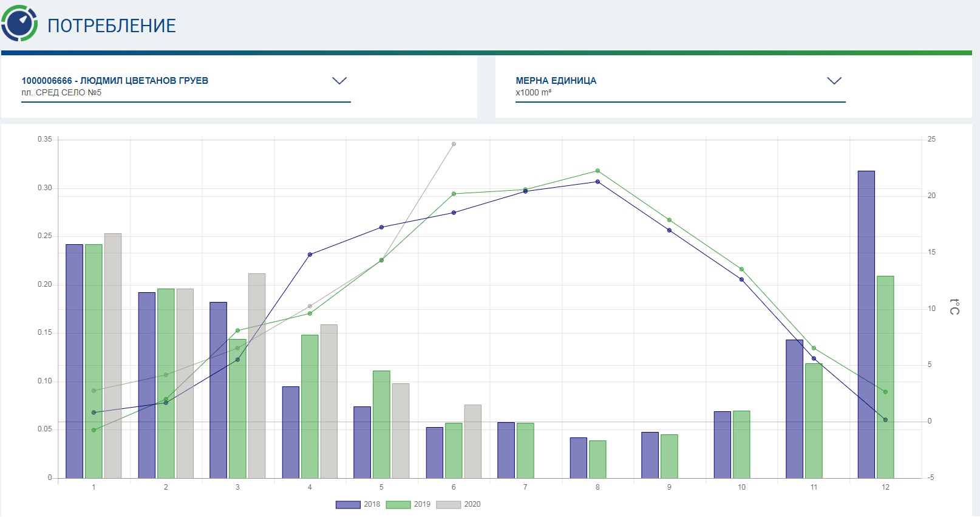Select the blue 2018 bar for month 11
The width and height of the screenshot is (980, 517).
point(794,408)
